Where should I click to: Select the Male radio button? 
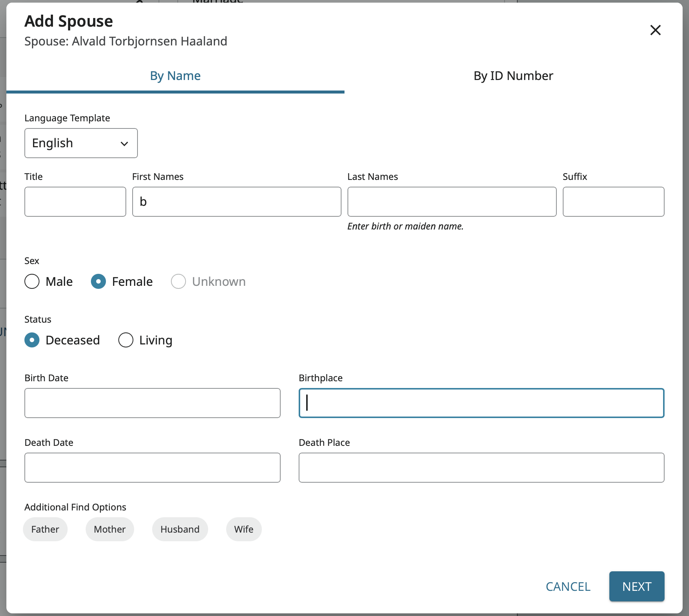(x=32, y=281)
